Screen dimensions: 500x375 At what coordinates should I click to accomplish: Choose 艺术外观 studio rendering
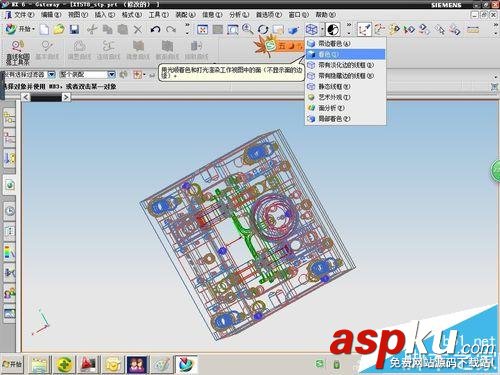pos(345,97)
